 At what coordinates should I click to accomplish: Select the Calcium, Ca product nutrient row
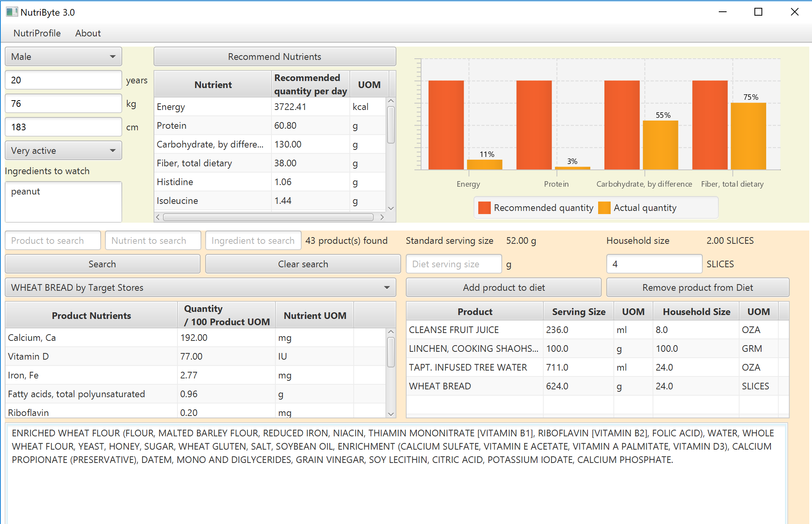coord(196,338)
